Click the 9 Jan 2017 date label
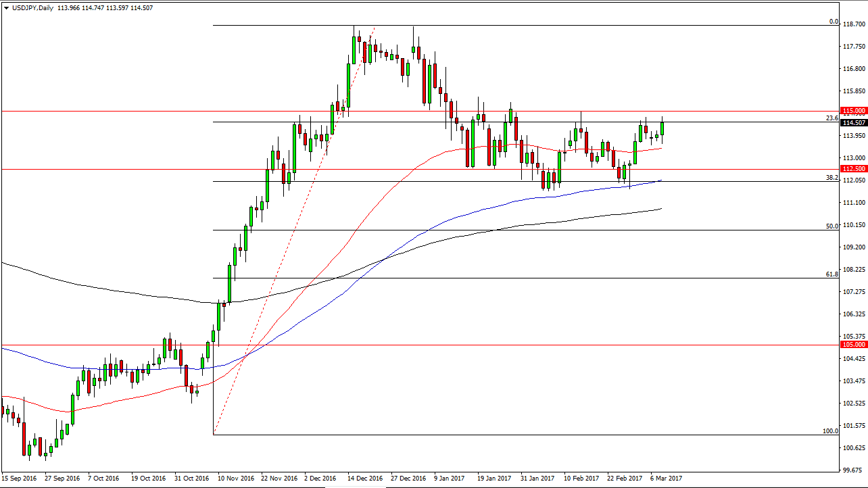 (x=448, y=479)
